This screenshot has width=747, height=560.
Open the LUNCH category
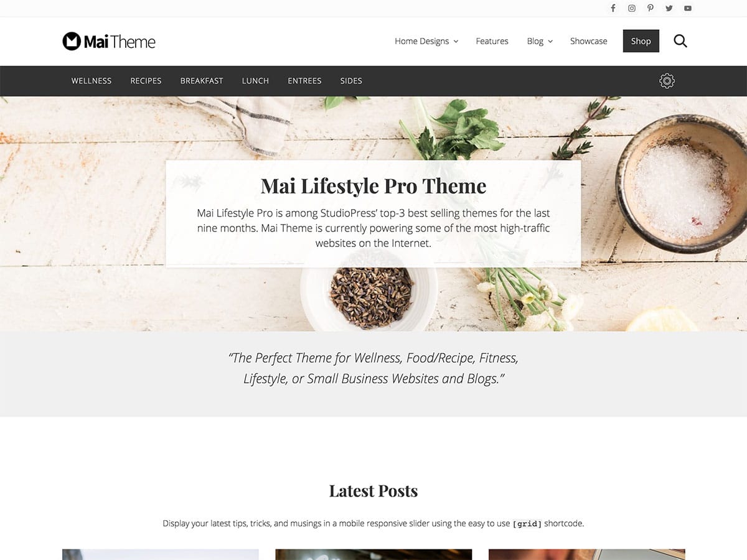tap(255, 81)
